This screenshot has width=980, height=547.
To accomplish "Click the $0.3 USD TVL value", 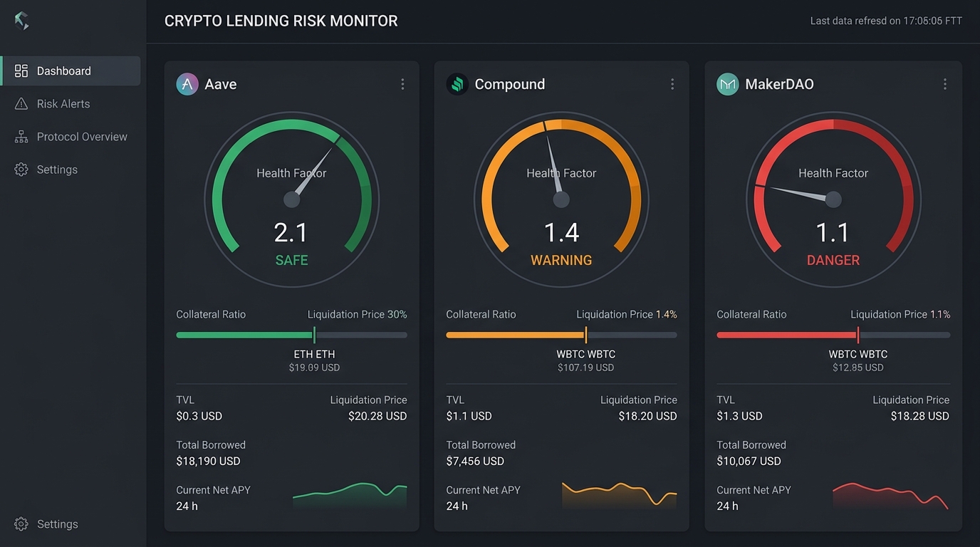I will pyautogui.click(x=199, y=416).
